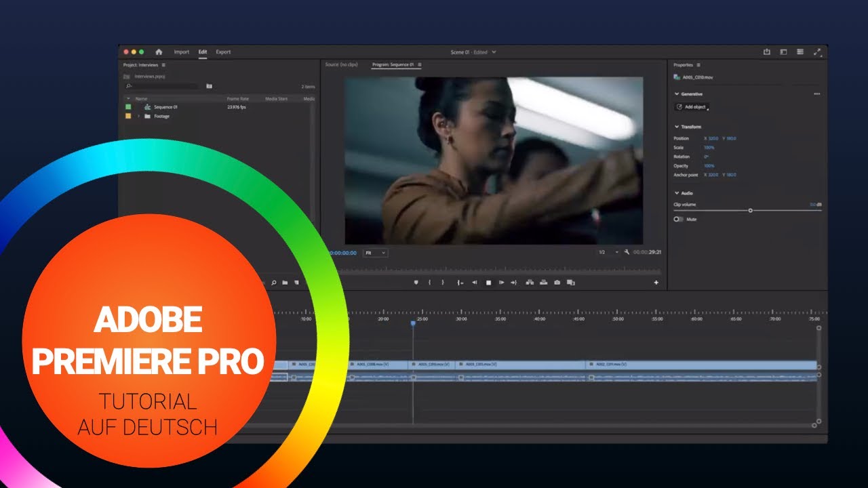The image size is (868, 488).
Task: Switch to the Edit tab
Action: (x=203, y=52)
